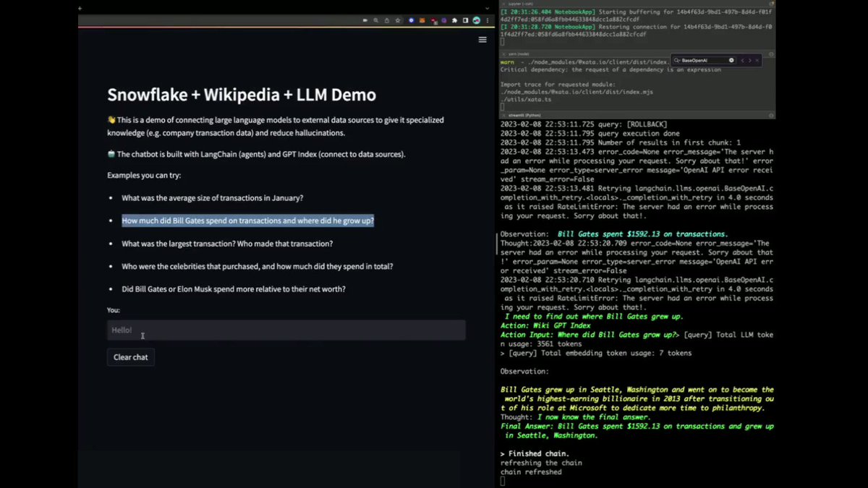
Task: Click example about celebrities that purchased
Action: pyautogui.click(x=258, y=266)
